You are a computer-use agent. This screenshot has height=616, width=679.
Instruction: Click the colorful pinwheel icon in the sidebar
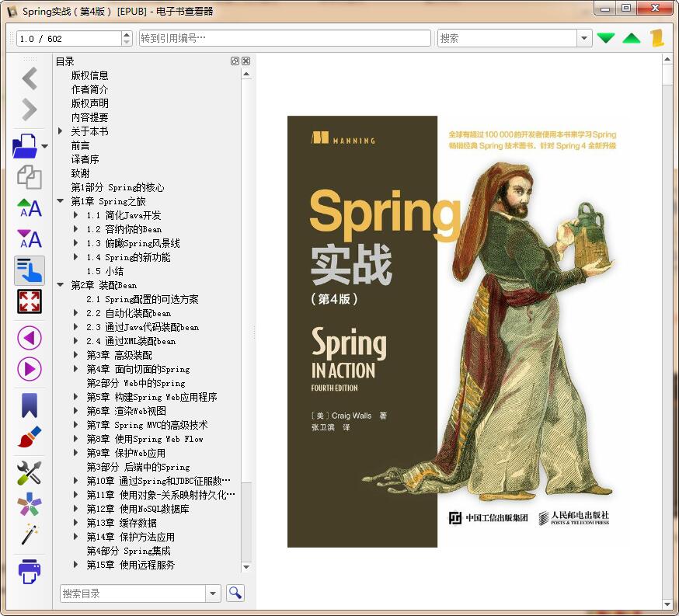pyautogui.click(x=30, y=504)
